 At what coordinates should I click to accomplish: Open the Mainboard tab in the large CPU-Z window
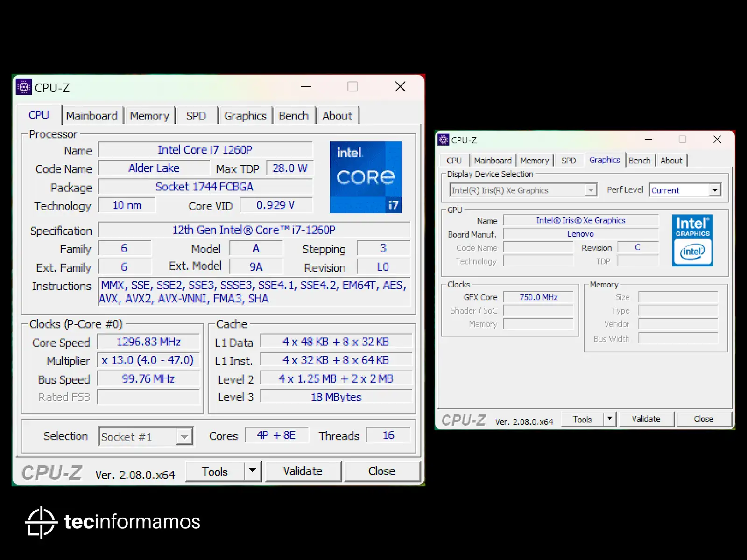92,116
